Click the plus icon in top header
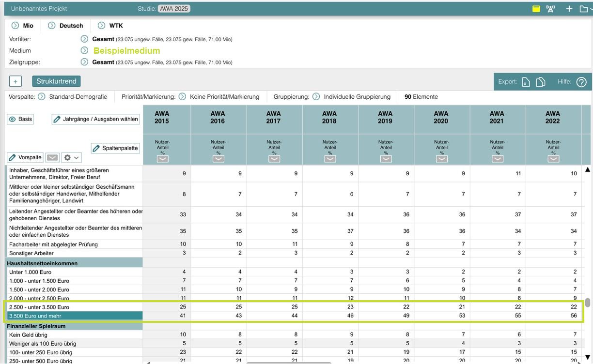This screenshot has width=593, height=364. (569, 9)
